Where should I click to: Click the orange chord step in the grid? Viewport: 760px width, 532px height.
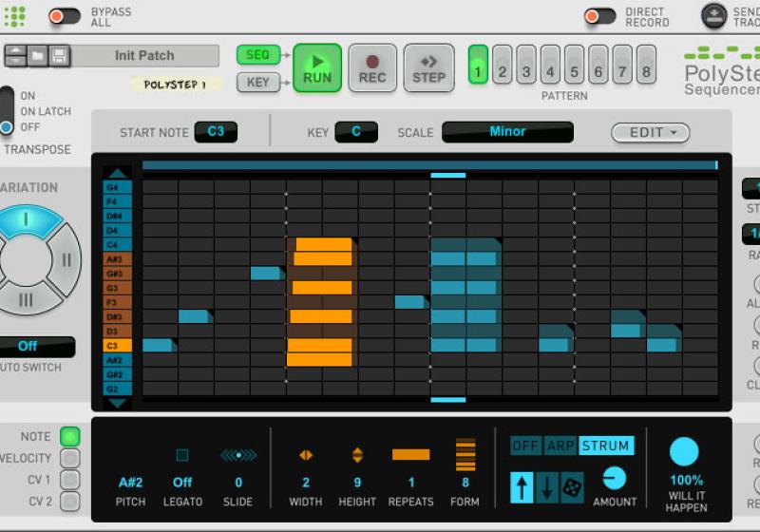click(x=322, y=301)
